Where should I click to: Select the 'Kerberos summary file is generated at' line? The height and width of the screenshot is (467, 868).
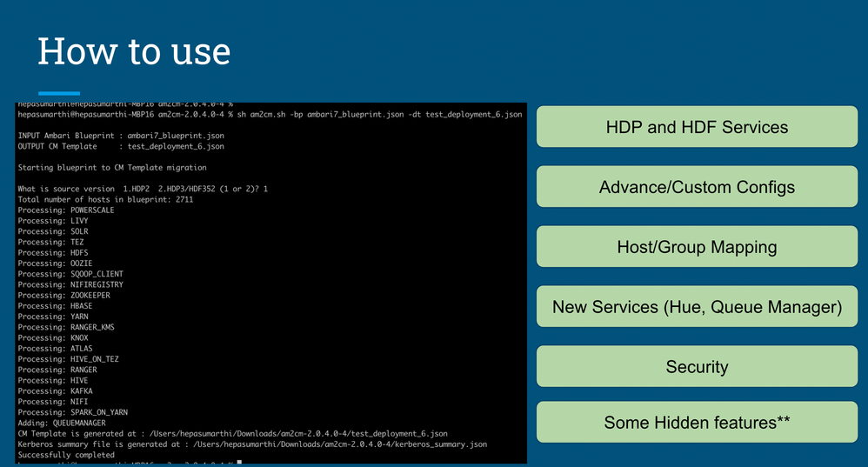[x=252, y=444]
